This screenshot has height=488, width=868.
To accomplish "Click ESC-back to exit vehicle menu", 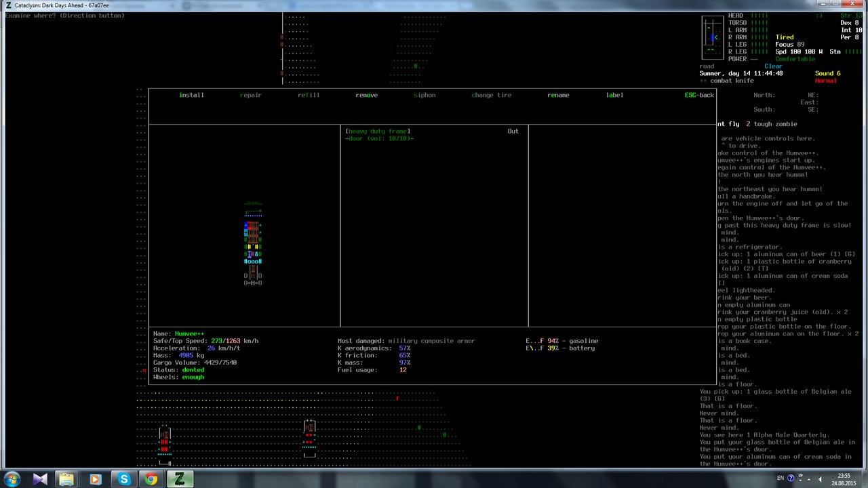I will click(x=699, y=95).
